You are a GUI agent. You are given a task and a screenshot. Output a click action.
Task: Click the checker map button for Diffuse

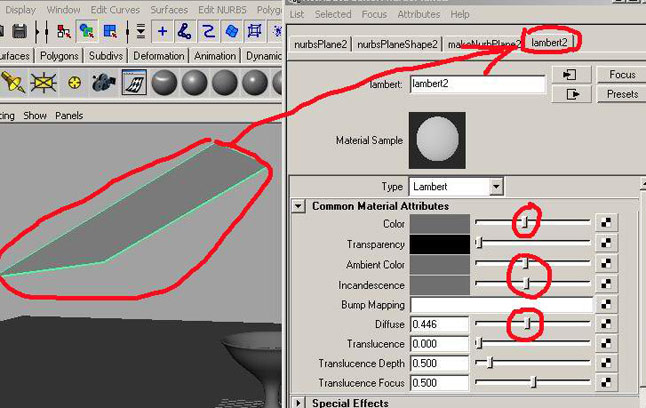pos(606,324)
